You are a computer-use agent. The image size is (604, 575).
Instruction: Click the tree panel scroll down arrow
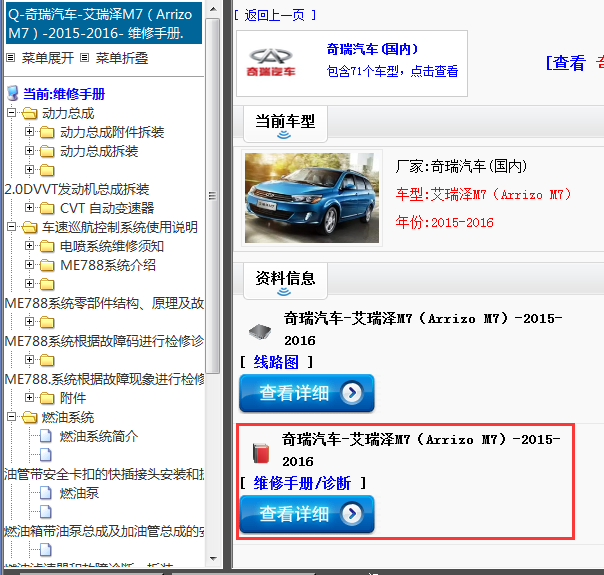[213, 558]
